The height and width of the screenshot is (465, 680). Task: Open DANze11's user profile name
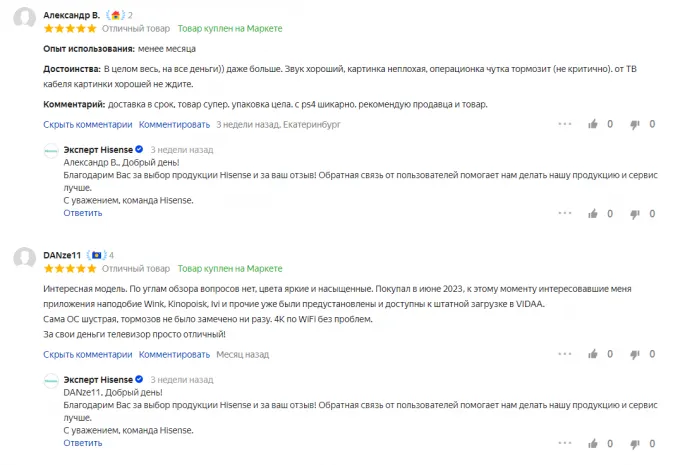coord(62,255)
